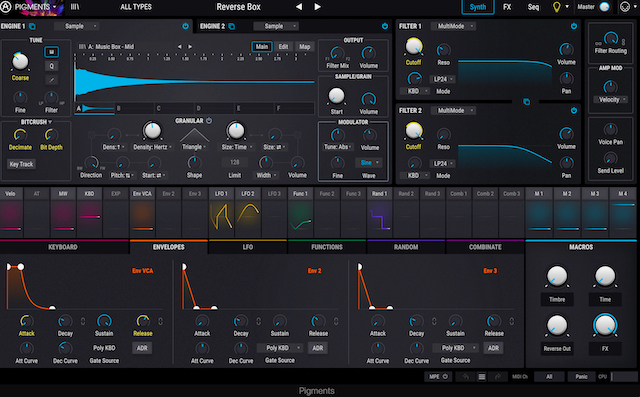The height and width of the screenshot is (397, 640).
Task: Open Filter 1 MultiMode type dropdown
Action: (x=453, y=26)
